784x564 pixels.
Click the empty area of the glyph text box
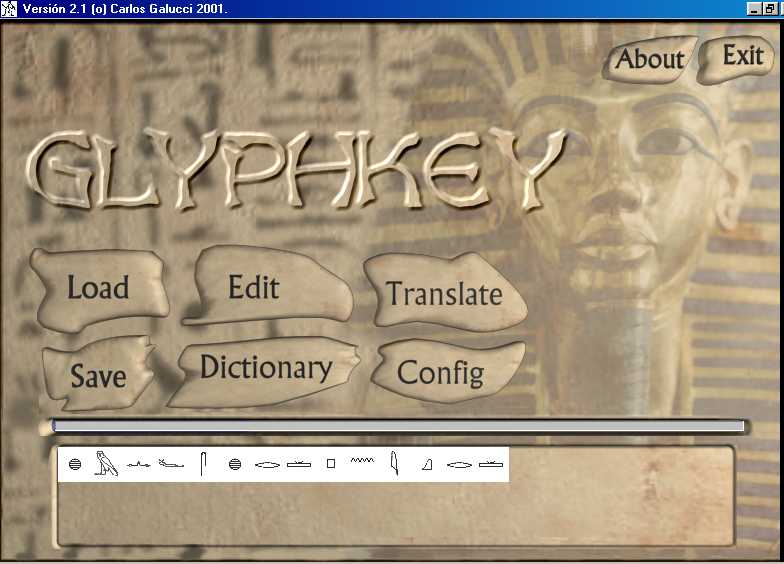(x=395, y=512)
